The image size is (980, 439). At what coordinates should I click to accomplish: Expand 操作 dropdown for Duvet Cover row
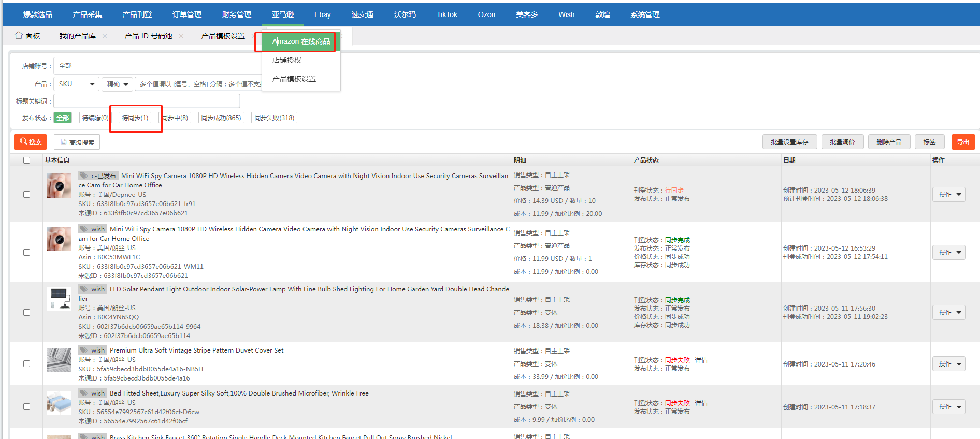tap(949, 363)
